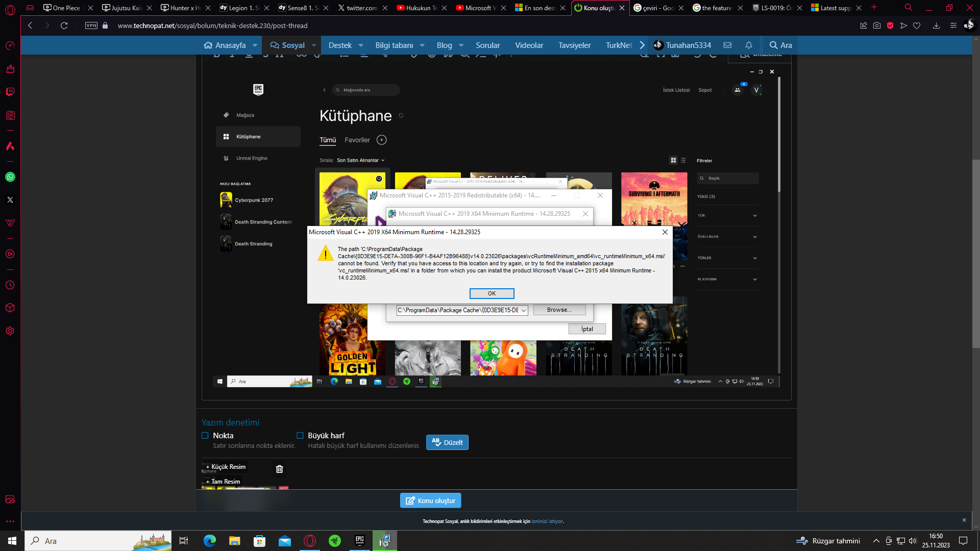Image resolution: width=980 pixels, height=551 pixels.
Task: Delete attachment with the trash icon
Action: (x=279, y=469)
